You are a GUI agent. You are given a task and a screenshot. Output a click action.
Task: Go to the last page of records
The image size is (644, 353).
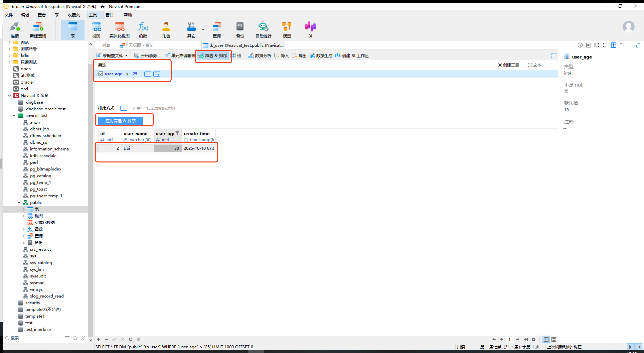[x=526, y=339]
